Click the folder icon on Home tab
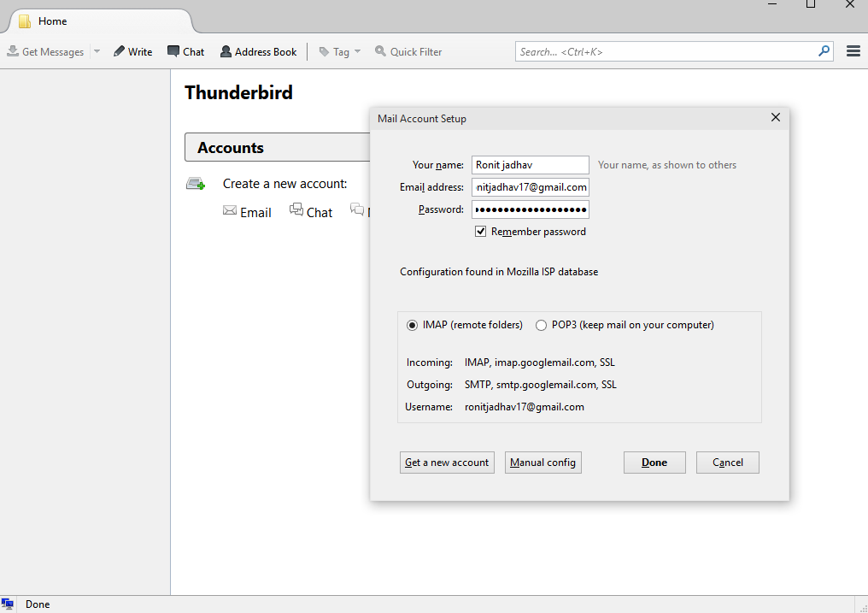868x613 pixels. coord(25,21)
